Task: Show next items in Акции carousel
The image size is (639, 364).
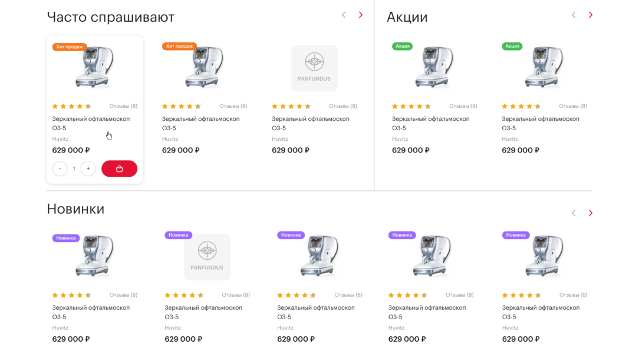Action: point(591,15)
